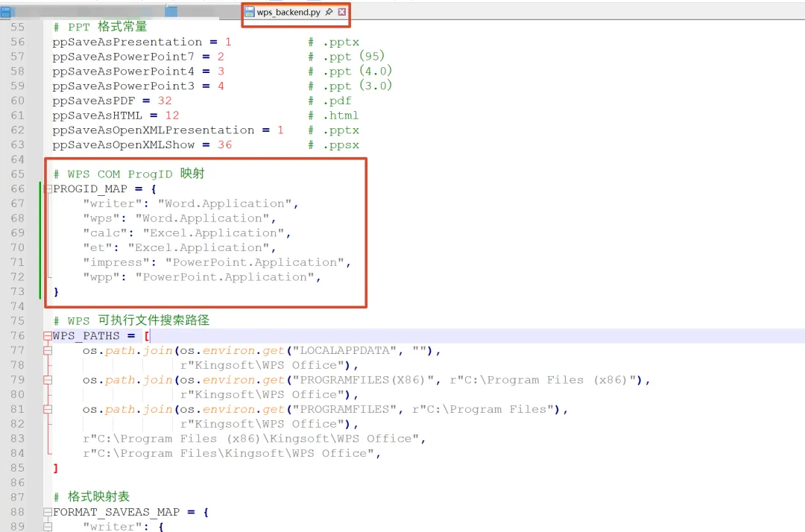The height and width of the screenshot is (532, 805).
Task: Click the value 32 on the ppSaveAsPDF line
Action: click(x=164, y=101)
